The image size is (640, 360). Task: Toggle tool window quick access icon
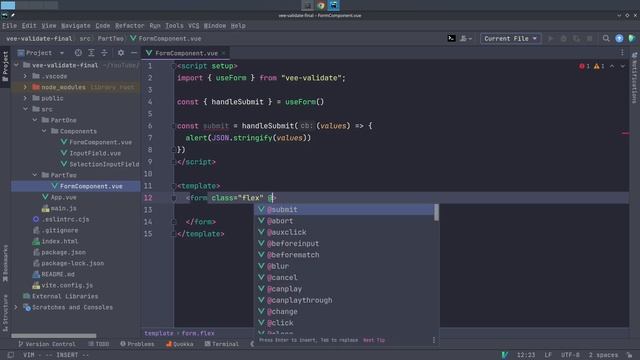coord(11,355)
